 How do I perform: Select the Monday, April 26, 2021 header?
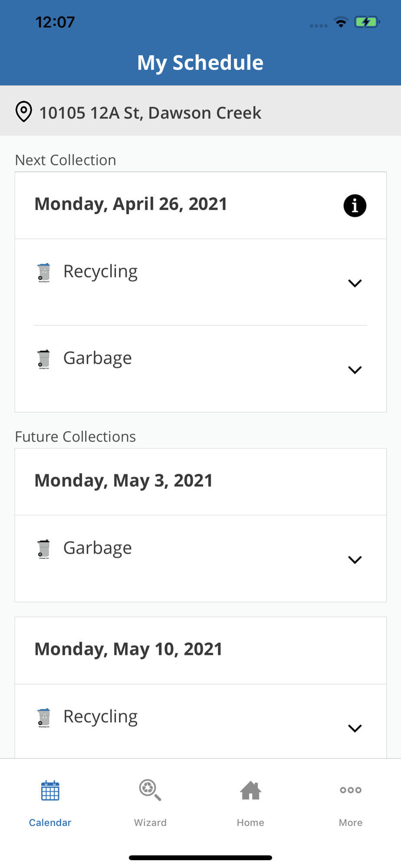click(131, 204)
